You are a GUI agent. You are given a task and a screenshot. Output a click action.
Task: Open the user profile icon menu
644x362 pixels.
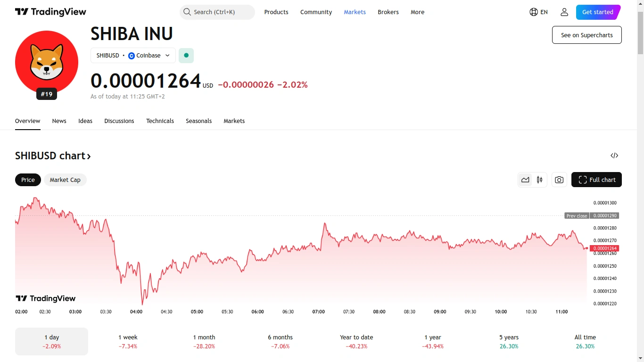564,12
